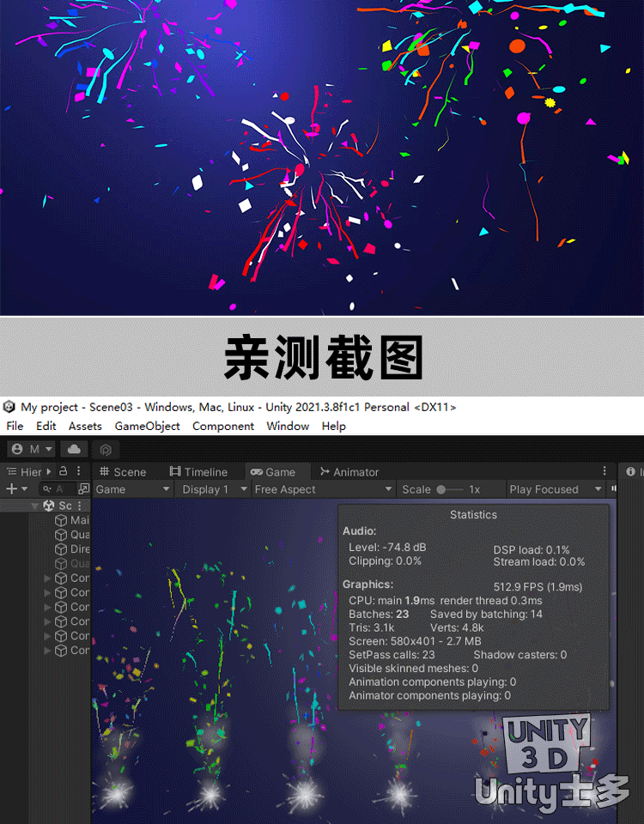Image resolution: width=644 pixels, height=824 pixels.
Task: Click the 'Shadow casters: 0' stat
Action: tap(520, 655)
